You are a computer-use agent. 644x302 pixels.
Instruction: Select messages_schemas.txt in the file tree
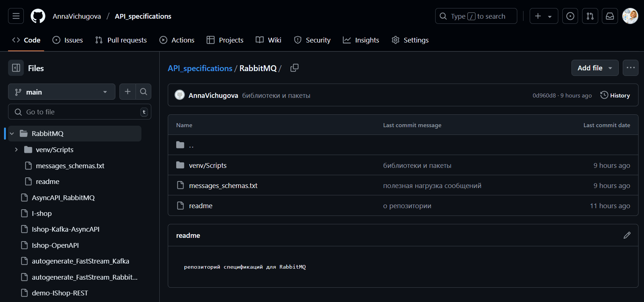click(x=70, y=166)
